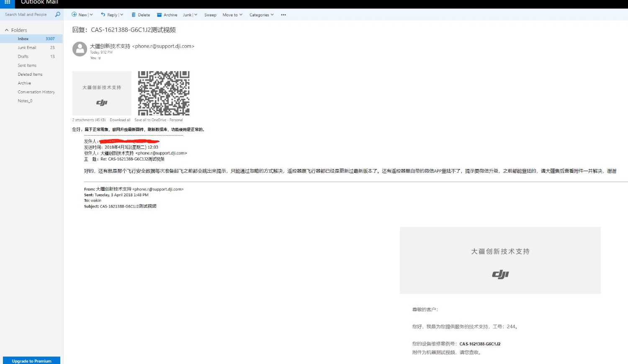
Task: Open the Categories dropdown
Action: coord(262,15)
